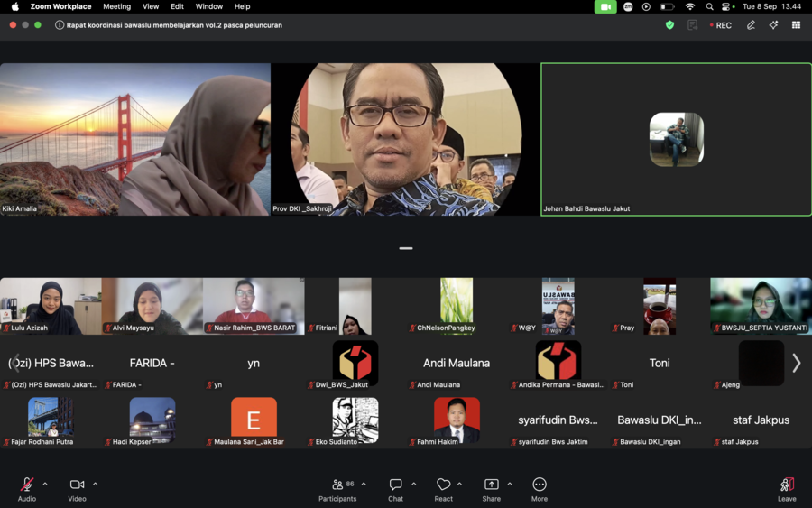Select Fitriani's video thumbnail
Screen dimensions: 812x508
355,306
